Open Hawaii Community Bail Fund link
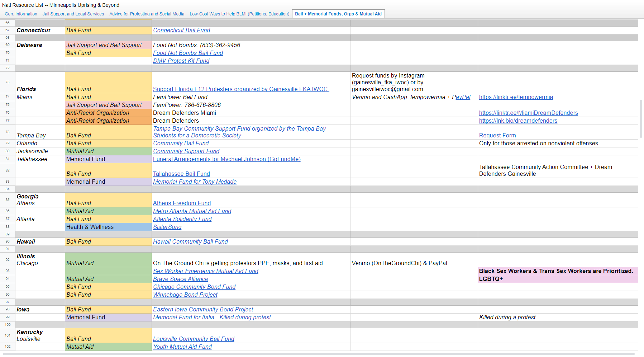This screenshot has height=357, width=644. [191, 242]
